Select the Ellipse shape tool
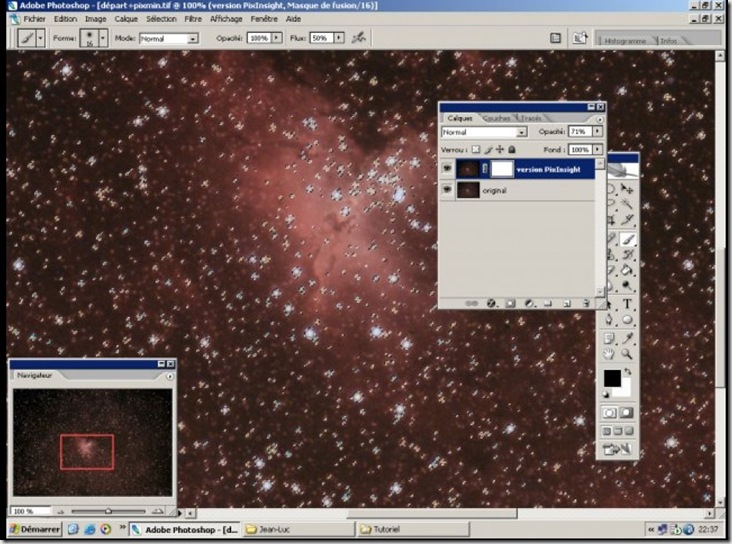 (x=627, y=320)
